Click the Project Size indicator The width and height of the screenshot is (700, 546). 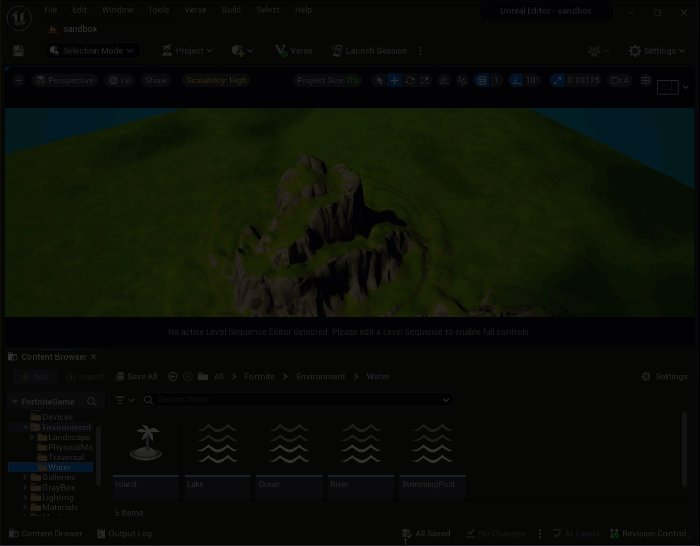tap(328, 80)
